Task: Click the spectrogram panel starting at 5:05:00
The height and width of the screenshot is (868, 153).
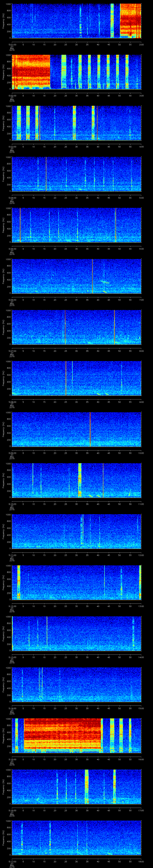Action: [x=77, y=225]
